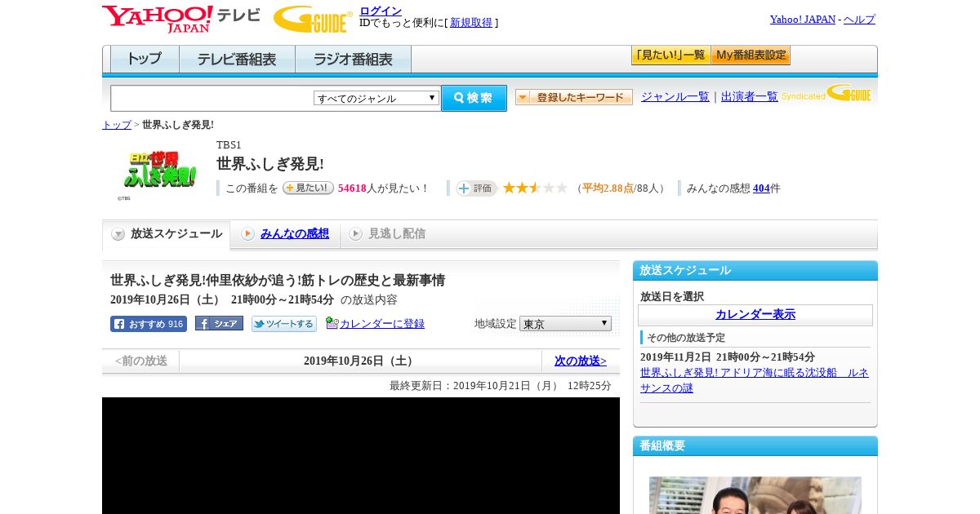This screenshot has width=980, height=514.
Task: Click the Facebook シェア button
Action: click(219, 323)
